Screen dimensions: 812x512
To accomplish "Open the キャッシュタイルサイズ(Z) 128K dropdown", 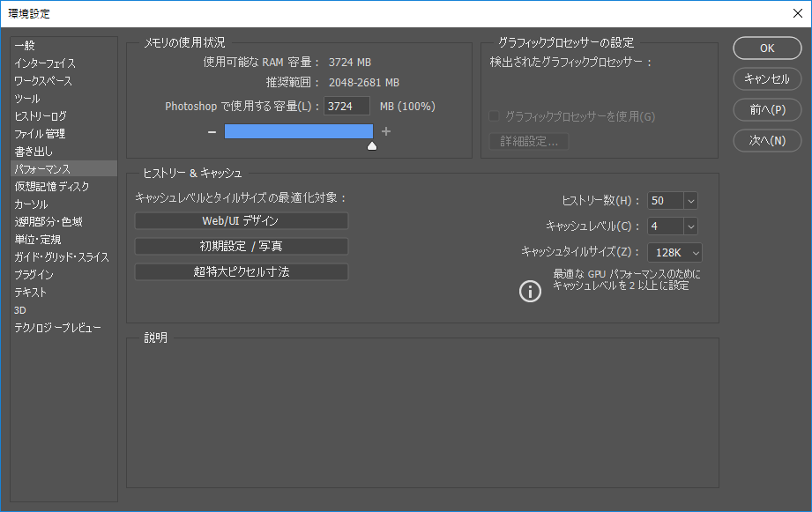I will 674,253.
